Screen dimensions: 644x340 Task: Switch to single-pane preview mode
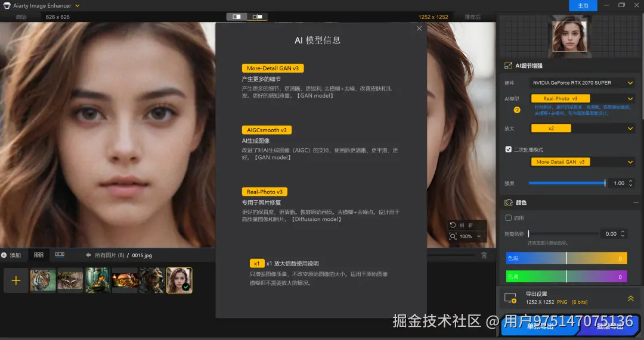[x=237, y=17]
